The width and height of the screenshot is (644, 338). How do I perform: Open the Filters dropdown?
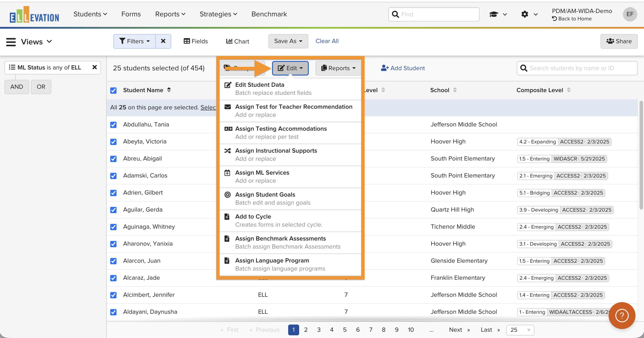[x=134, y=41]
